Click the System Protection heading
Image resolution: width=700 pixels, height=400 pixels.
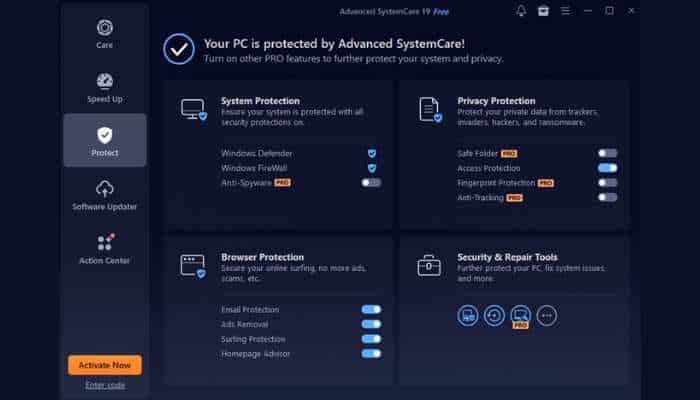[x=260, y=101]
